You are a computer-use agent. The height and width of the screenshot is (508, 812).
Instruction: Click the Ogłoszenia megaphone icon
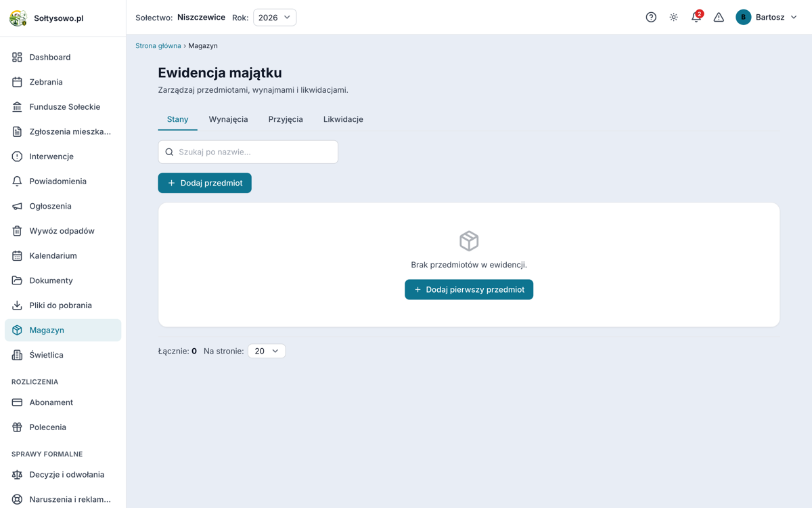coord(17,206)
